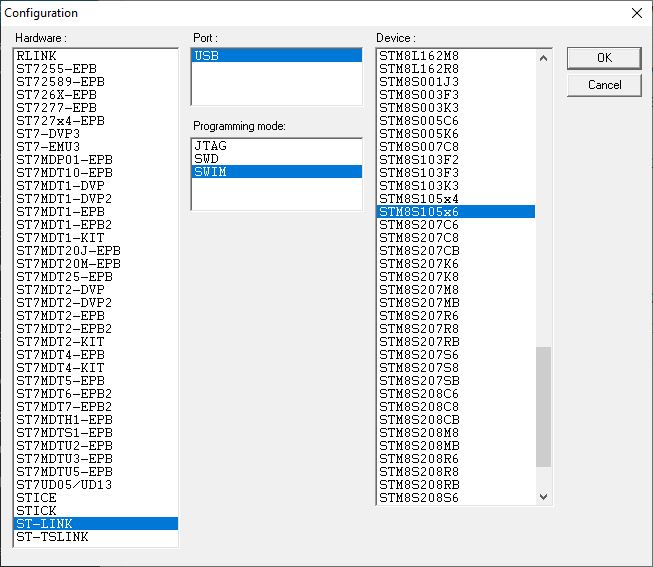This screenshot has width=653, height=567.
Task: Click the OK button
Action: pyautogui.click(x=603, y=58)
